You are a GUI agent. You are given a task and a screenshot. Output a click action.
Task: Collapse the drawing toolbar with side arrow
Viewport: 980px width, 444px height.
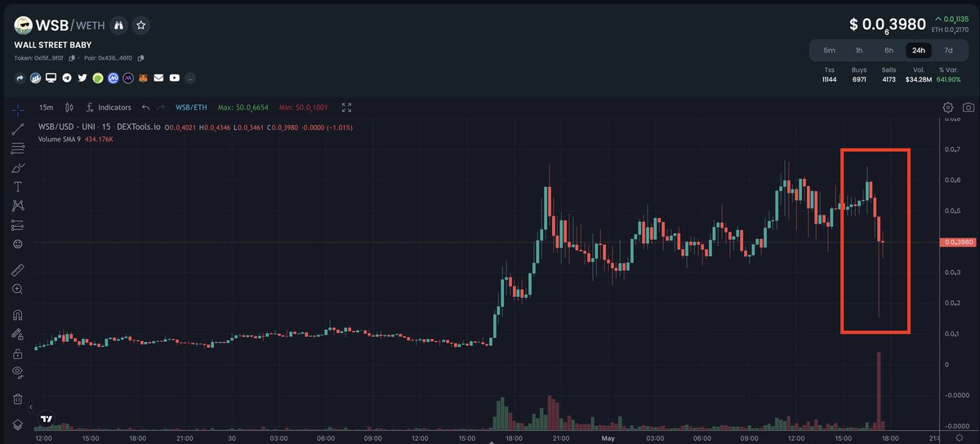click(31, 406)
